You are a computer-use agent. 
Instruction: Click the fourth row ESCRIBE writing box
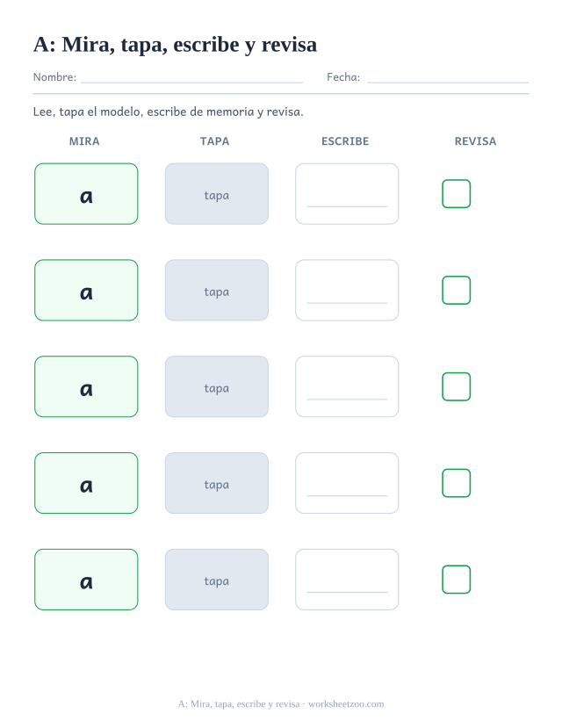[x=347, y=483]
